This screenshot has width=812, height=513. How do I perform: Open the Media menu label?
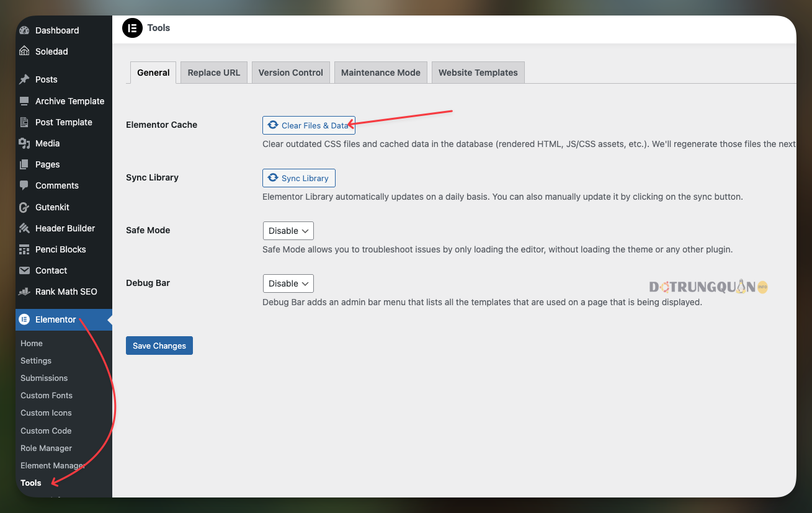coord(48,143)
